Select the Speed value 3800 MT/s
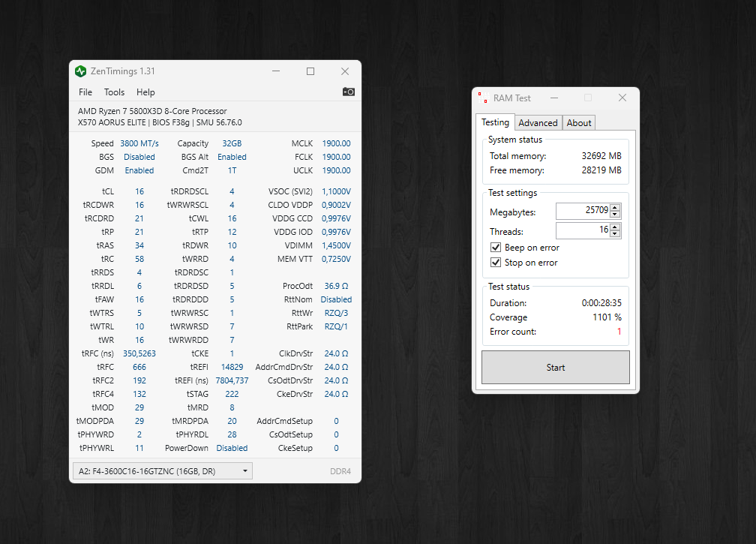Viewport: 756px width, 544px height. coord(139,143)
